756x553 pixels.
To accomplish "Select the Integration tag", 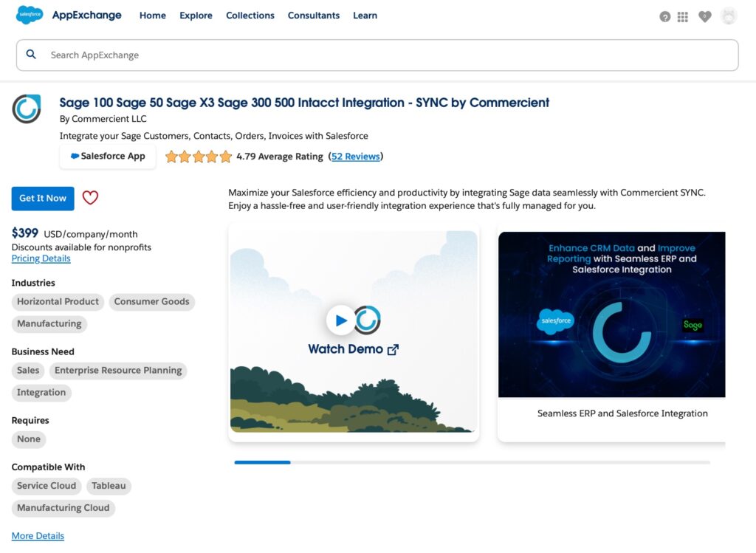I will click(x=41, y=393).
